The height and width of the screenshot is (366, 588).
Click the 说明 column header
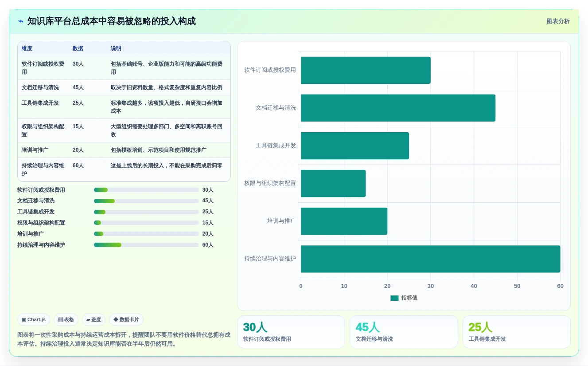(116, 48)
